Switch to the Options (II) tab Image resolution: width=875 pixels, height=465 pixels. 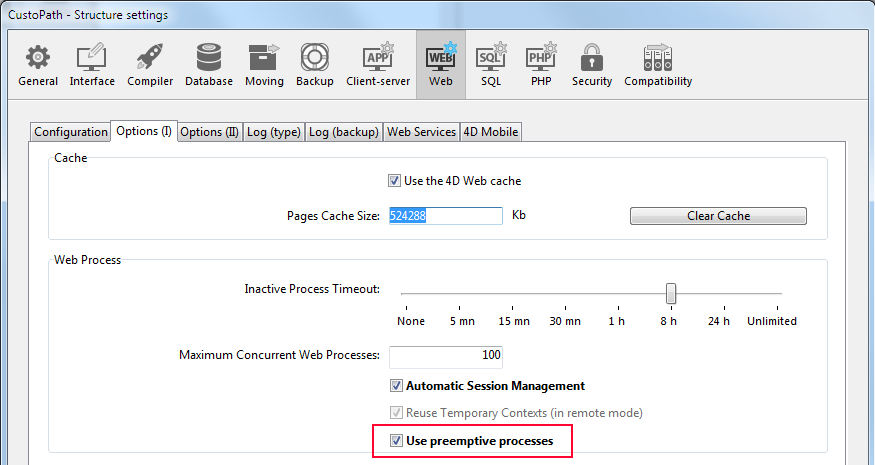click(209, 132)
